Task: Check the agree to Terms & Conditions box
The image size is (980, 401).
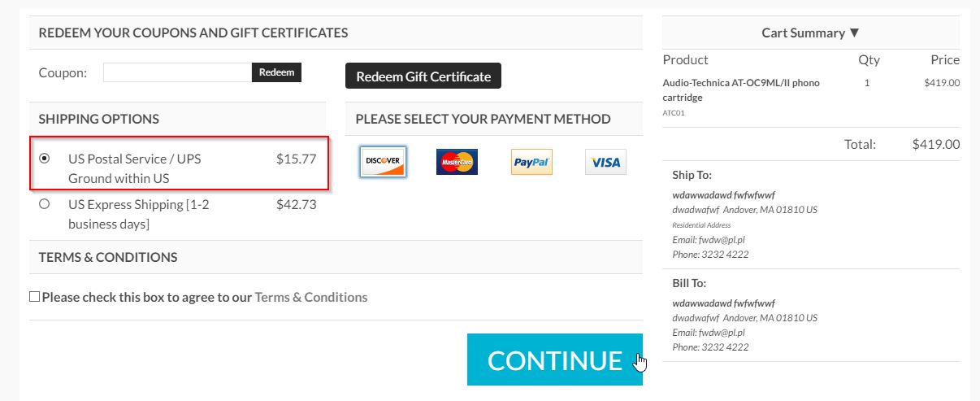Action: point(35,297)
